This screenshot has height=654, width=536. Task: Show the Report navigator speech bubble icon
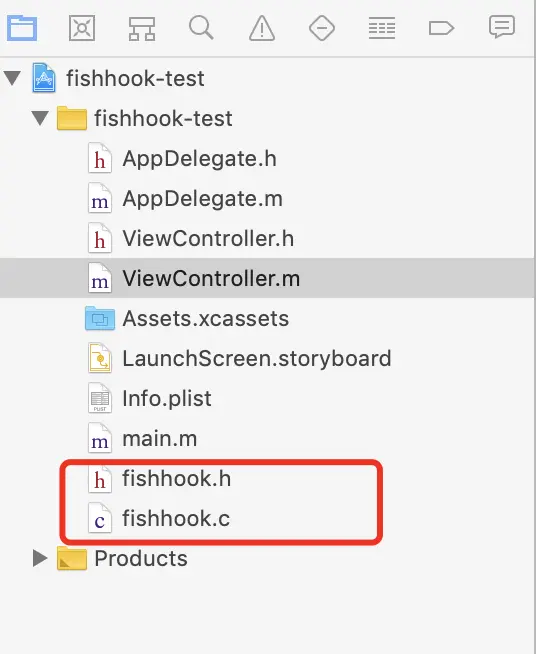502,27
